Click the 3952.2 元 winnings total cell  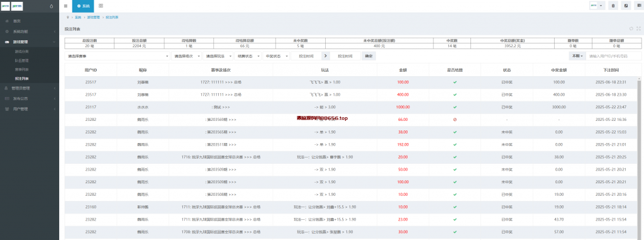[513, 46]
